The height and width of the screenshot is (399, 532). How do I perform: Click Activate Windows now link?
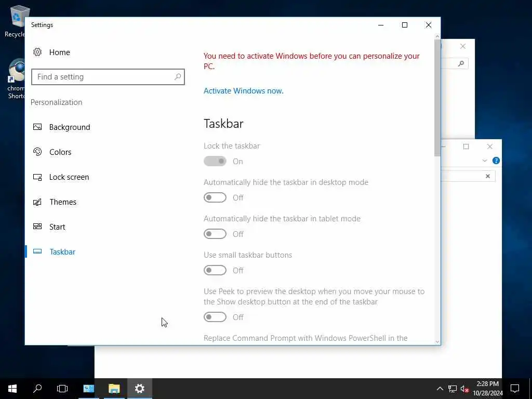coord(243,91)
